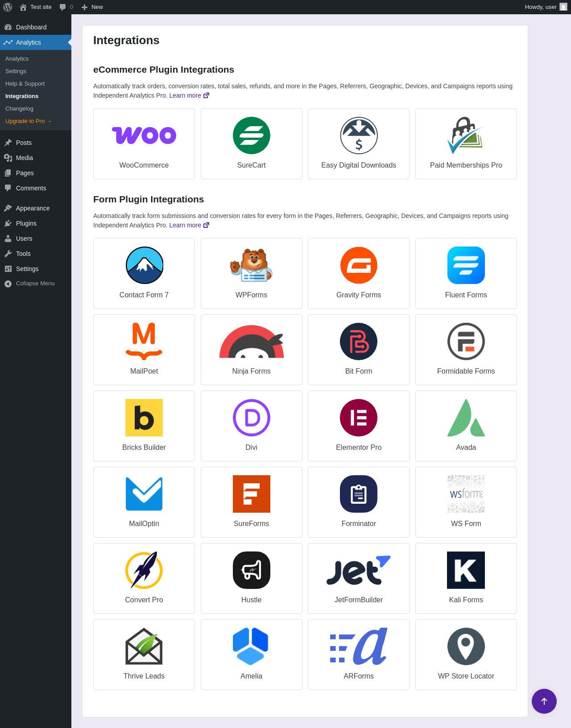Open the JetFormBuilder logo
571x728 pixels.
tap(359, 570)
